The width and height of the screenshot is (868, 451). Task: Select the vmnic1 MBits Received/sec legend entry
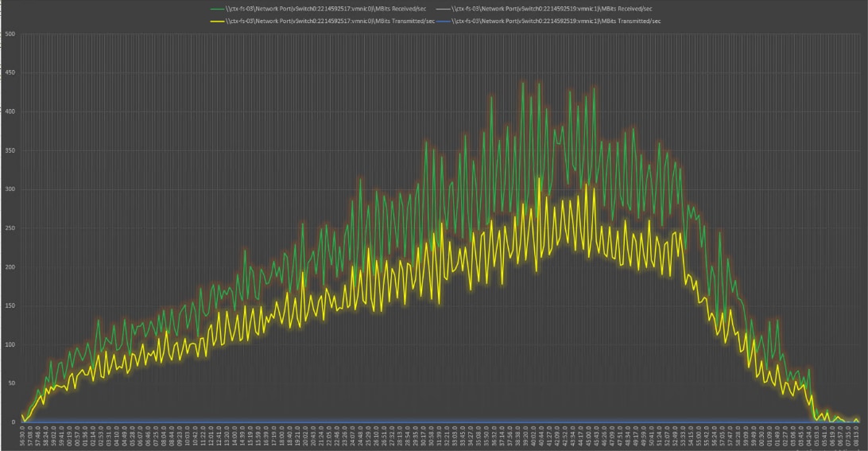544,9
